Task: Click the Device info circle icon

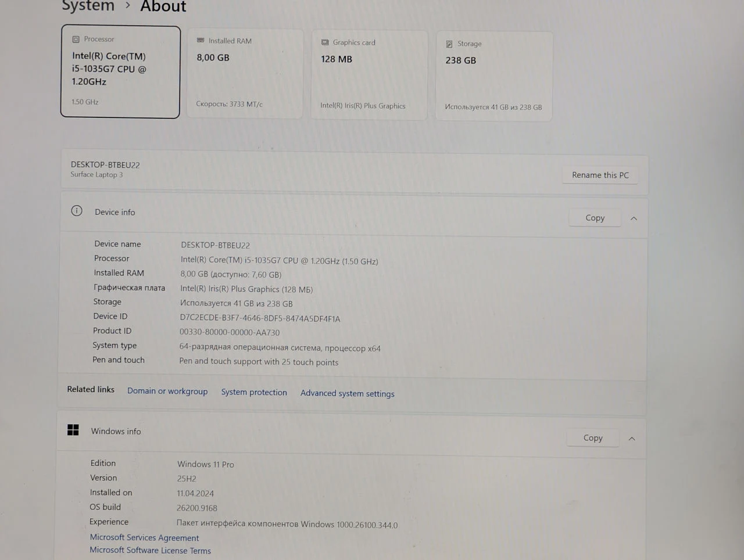Action: [x=77, y=211]
